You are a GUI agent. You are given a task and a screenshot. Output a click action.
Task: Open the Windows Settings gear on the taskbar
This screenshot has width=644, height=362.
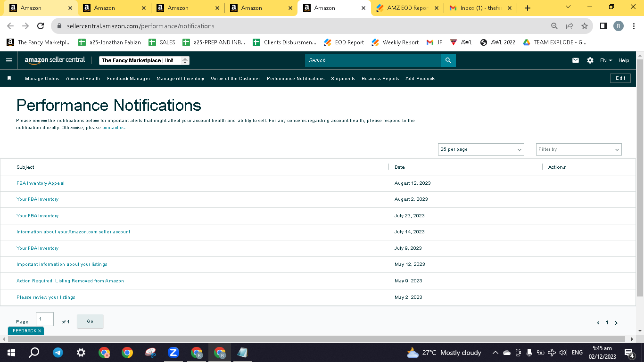(81, 353)
